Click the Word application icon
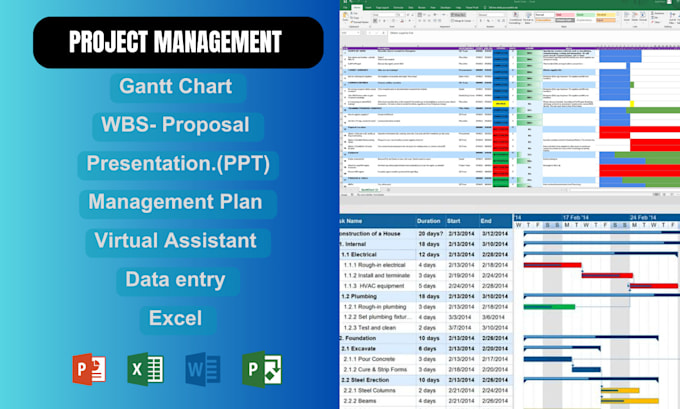This screenshot has height=409, width=680. click(x=203, y=369)
